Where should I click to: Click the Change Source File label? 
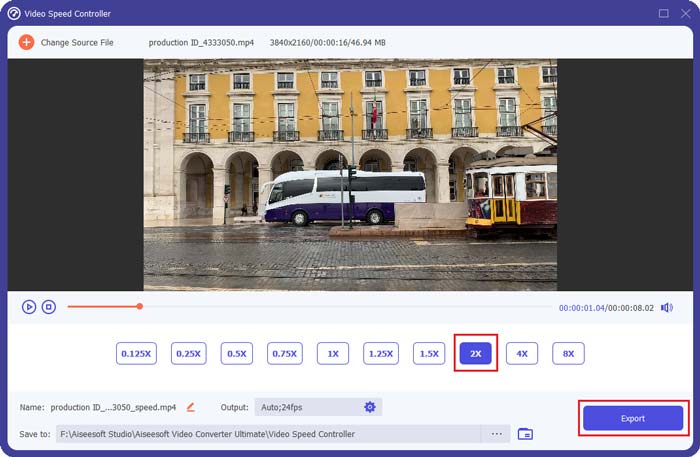pyautogui.click(x=77, y=42)
